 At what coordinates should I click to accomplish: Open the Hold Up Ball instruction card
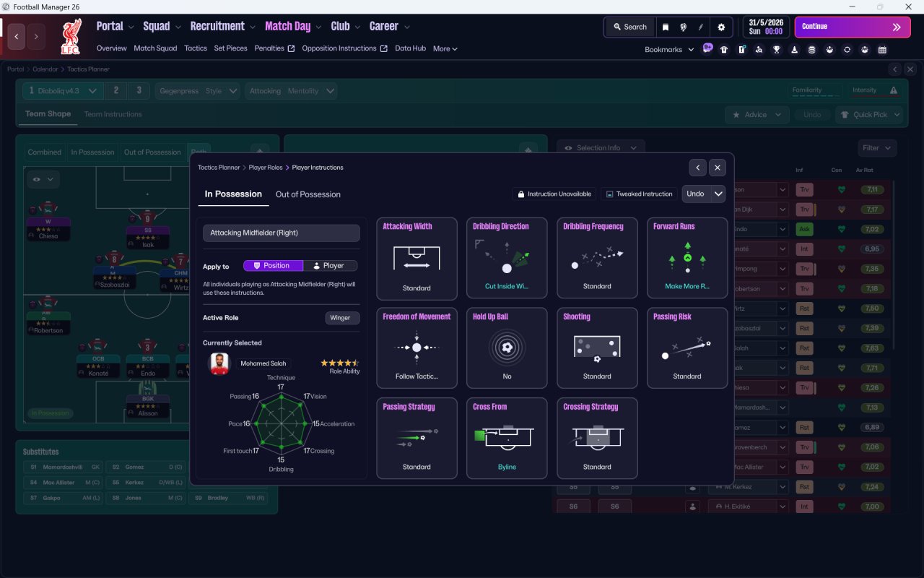(x=507, y=348)
